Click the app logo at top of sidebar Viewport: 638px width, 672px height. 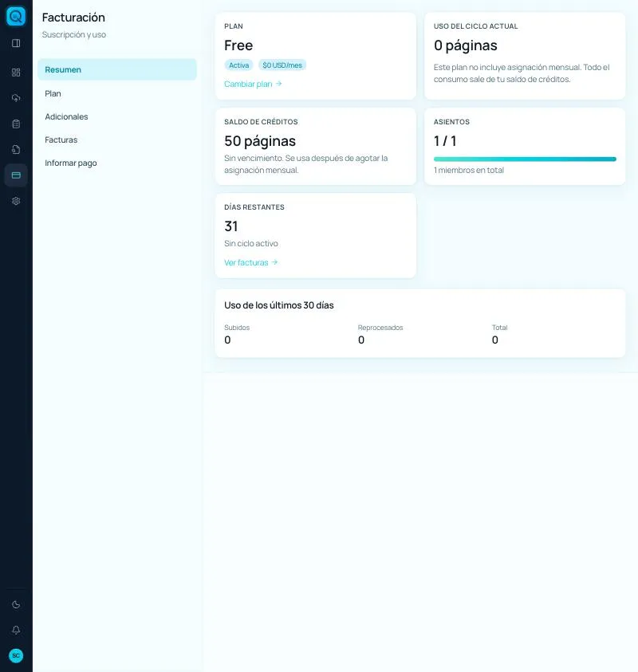click(16, 16)
